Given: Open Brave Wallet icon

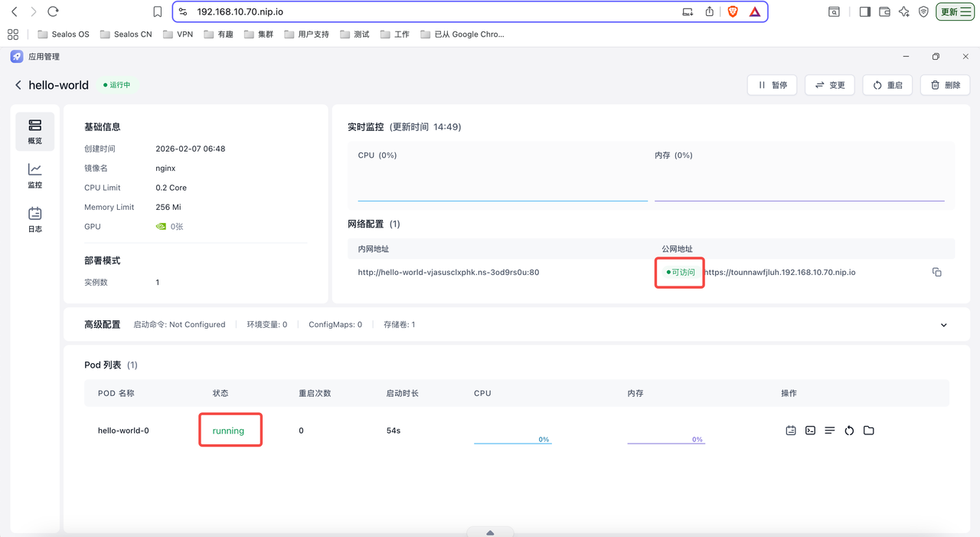Looking at the screenshot, I should pos(884,11).
